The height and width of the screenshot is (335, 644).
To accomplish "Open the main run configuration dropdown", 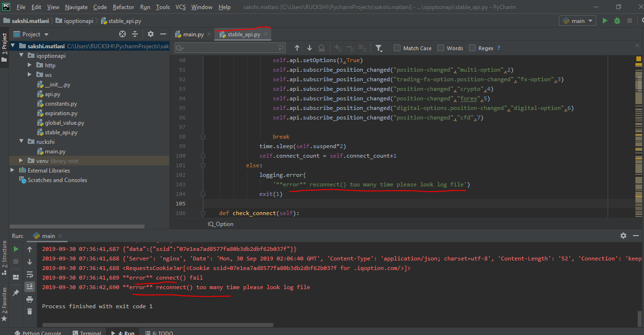I will point(577,20).
